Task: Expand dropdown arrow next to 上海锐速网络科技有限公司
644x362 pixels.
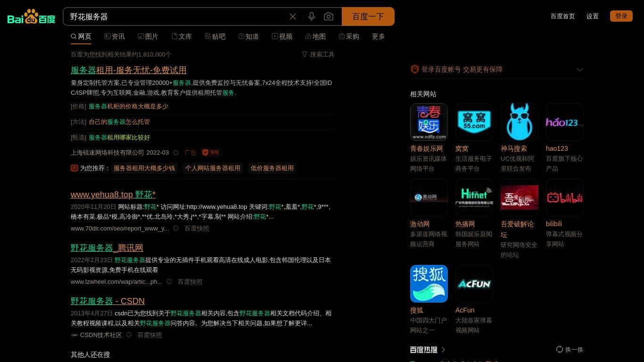Action: coord(176,153)
